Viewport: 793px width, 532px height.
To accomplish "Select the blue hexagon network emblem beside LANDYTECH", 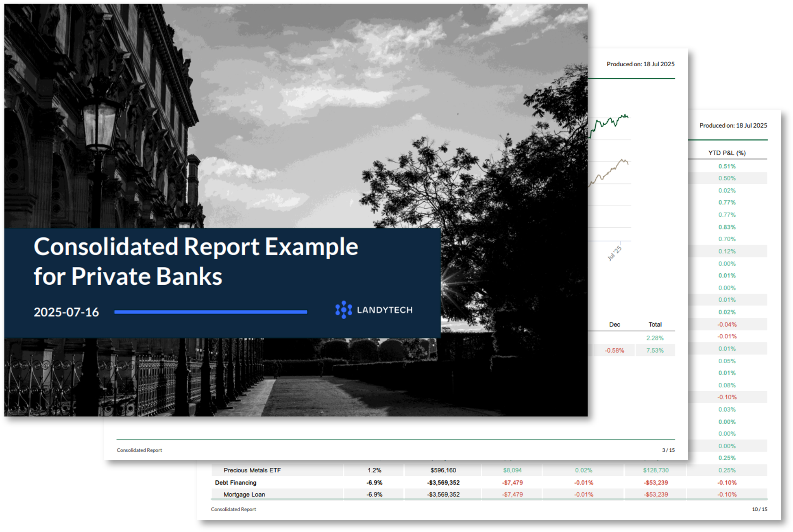I will pos(344,310).
